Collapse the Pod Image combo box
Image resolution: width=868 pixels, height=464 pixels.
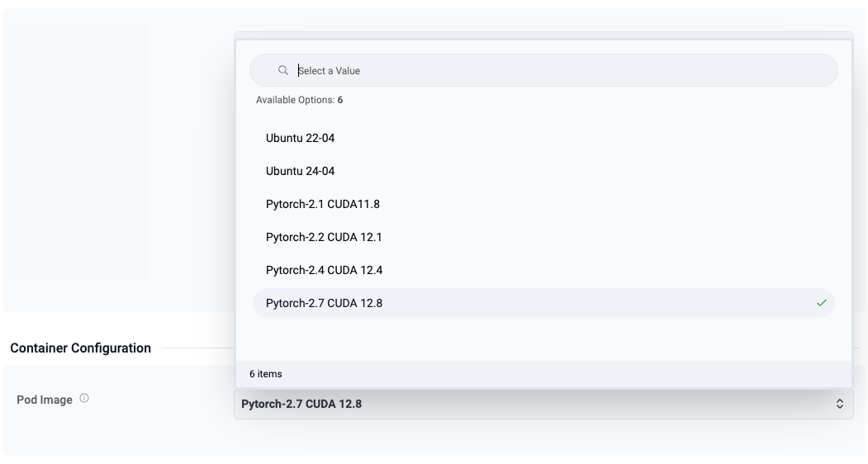click(x=537, y=404)
